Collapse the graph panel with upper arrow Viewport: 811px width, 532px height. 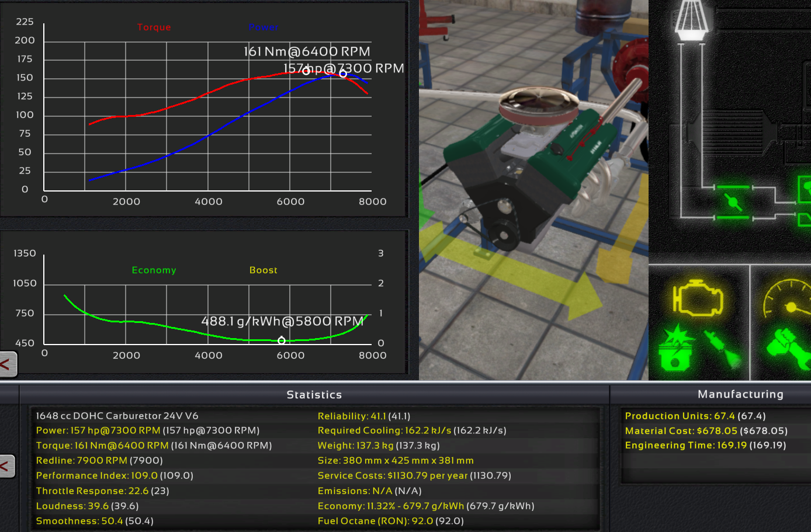click(x=7, y=365)
